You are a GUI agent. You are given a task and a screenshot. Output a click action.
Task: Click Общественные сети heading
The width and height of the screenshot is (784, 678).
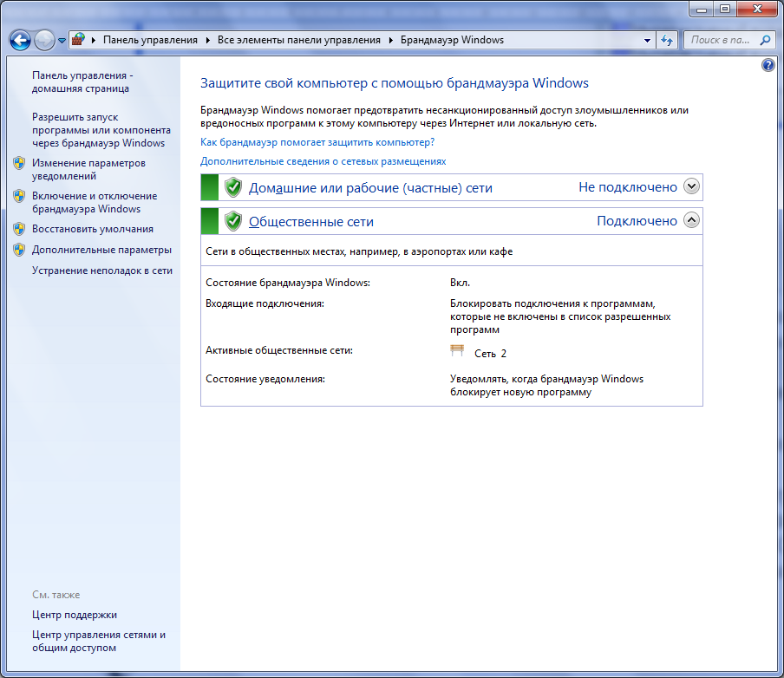coord(311,221)
